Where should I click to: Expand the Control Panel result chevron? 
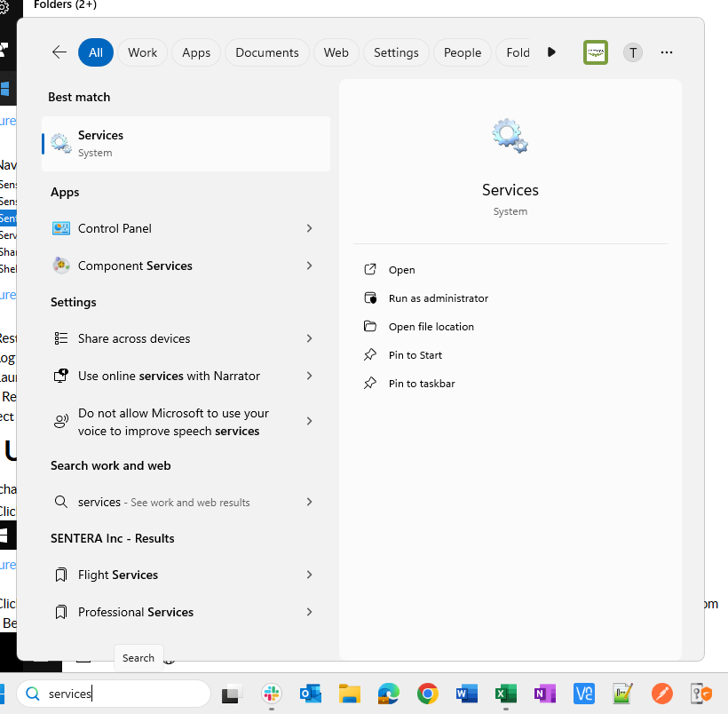pyautogui.click(x=309, y=228)
